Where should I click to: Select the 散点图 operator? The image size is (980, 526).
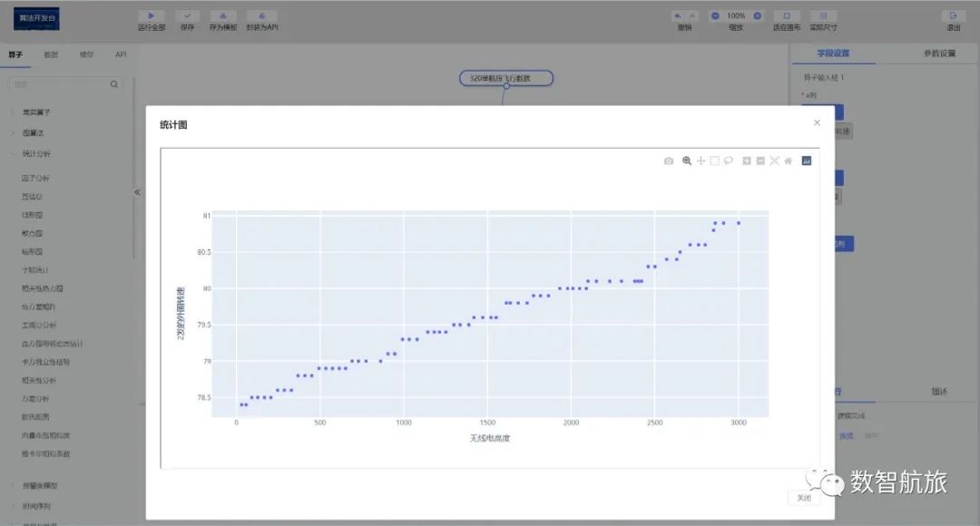tap(32, 233)
